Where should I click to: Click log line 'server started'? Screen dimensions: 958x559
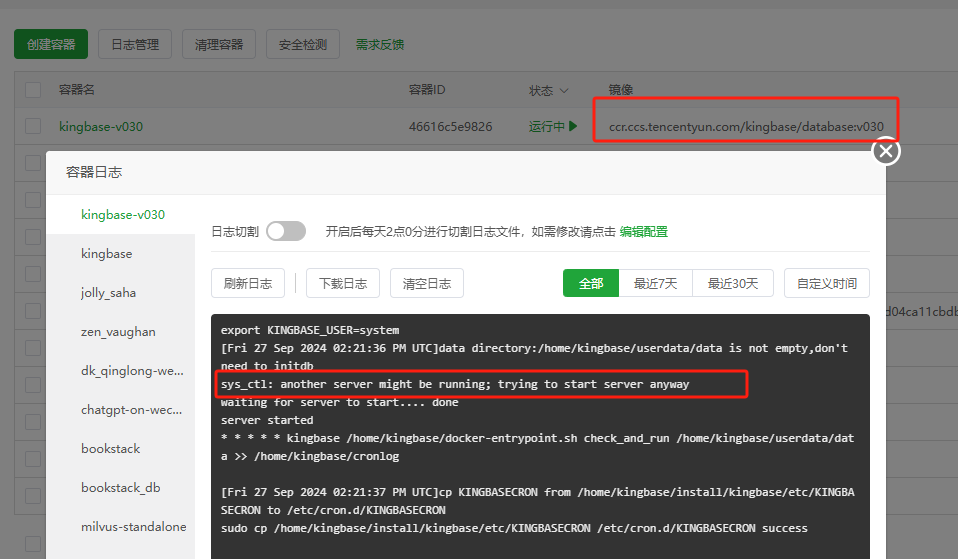click(x=267, y=420)
